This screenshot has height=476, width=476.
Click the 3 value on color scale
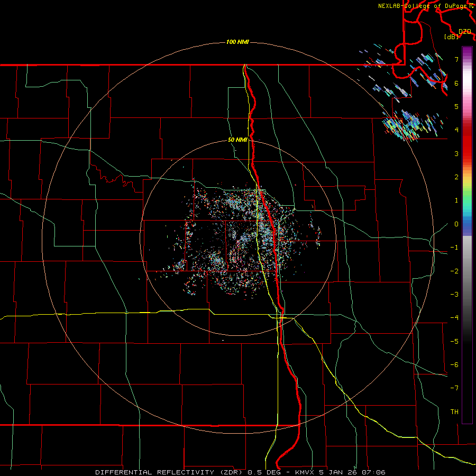coord(456,153)
